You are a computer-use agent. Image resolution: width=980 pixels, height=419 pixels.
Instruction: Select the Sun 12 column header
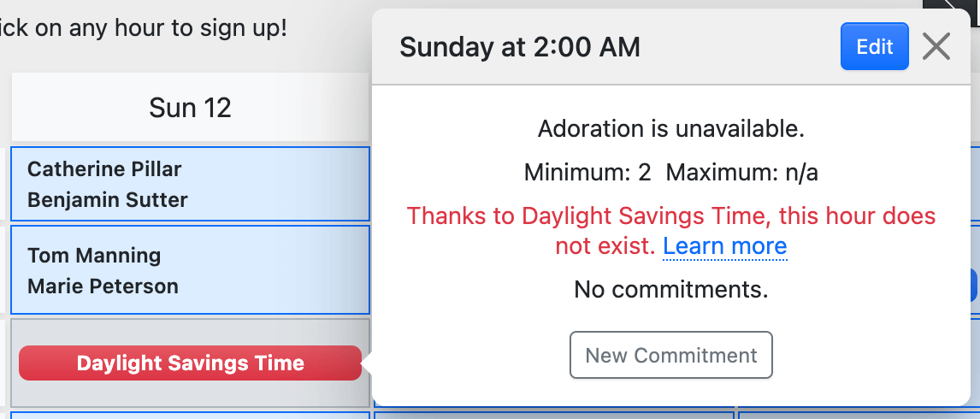(x=190, y=108)
